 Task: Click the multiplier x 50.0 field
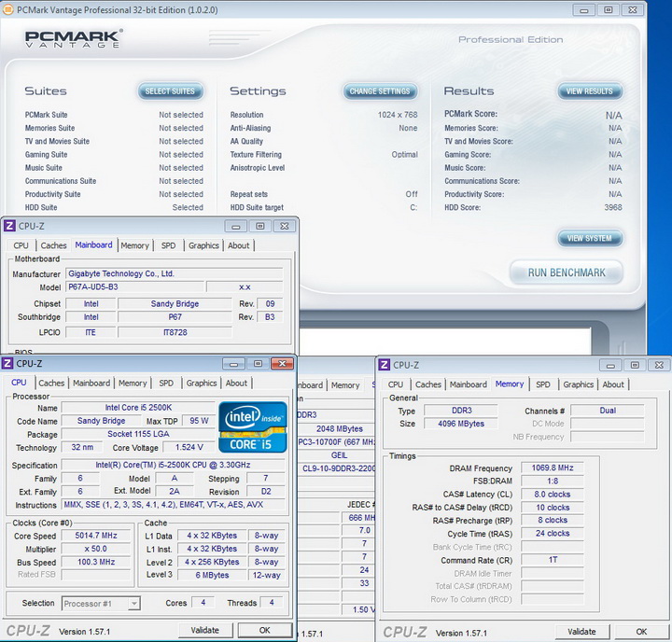(96, 549)
